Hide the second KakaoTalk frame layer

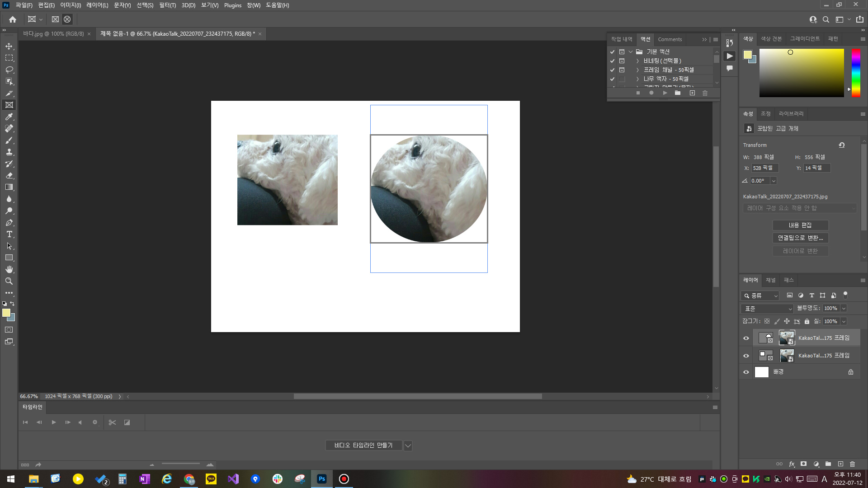[746, 356]
